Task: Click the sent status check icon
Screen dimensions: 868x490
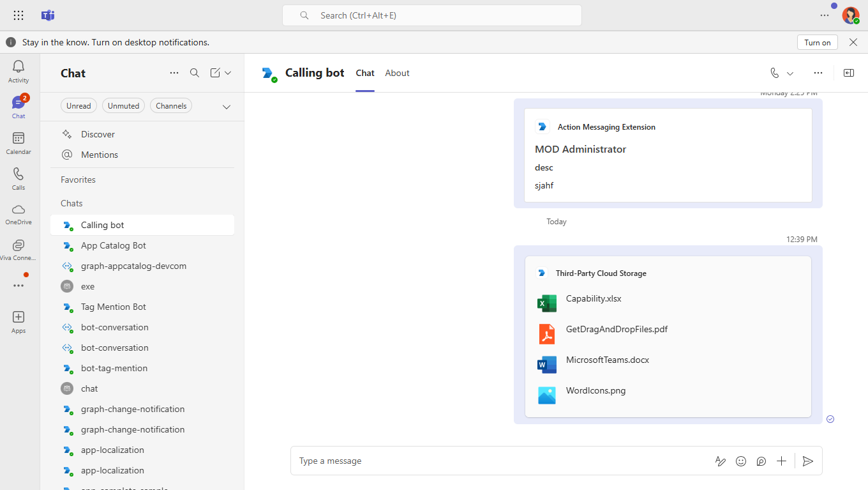Action: (x=830, y=419)
